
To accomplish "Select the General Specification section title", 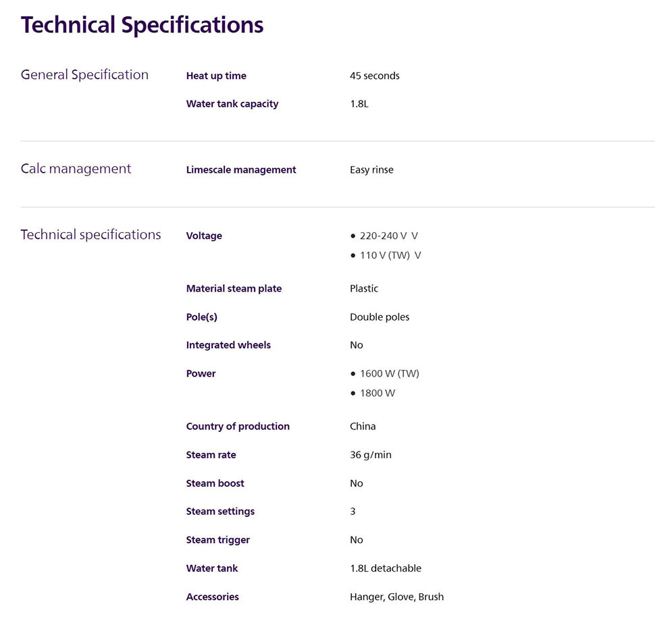I will [84, 75].
